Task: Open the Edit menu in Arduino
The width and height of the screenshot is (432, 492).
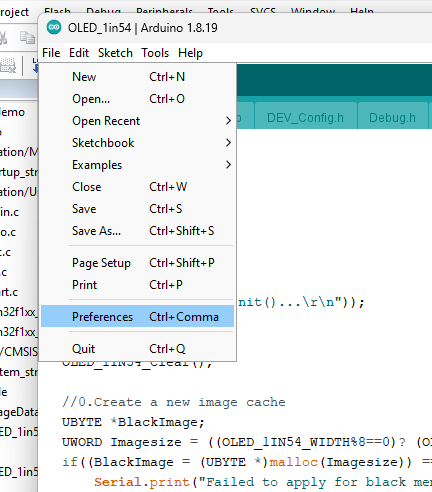Action: [x=79, y=53]
